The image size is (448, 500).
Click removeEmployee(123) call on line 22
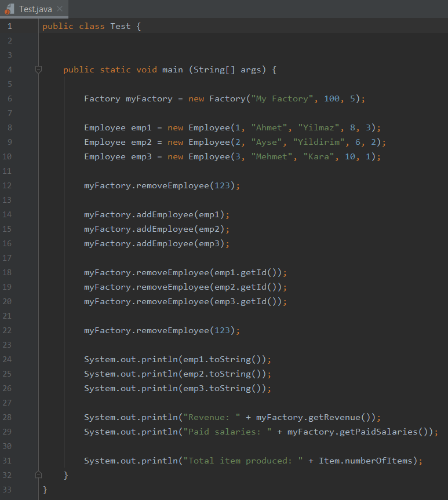(x=185, y=330)
